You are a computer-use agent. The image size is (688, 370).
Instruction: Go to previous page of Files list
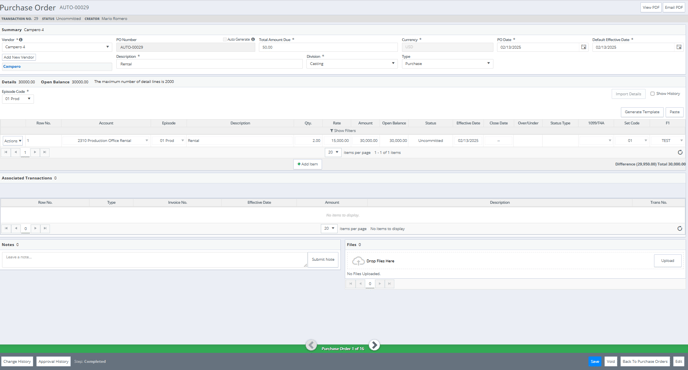[360, 284]
